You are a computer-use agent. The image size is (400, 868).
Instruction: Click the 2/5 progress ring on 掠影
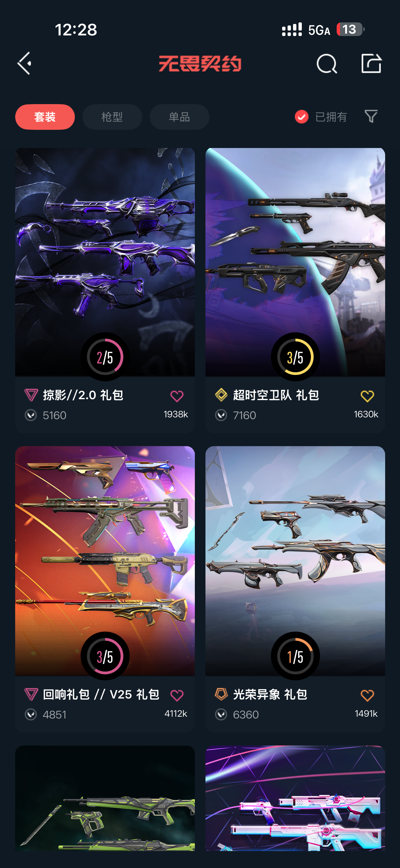point(105,357)
